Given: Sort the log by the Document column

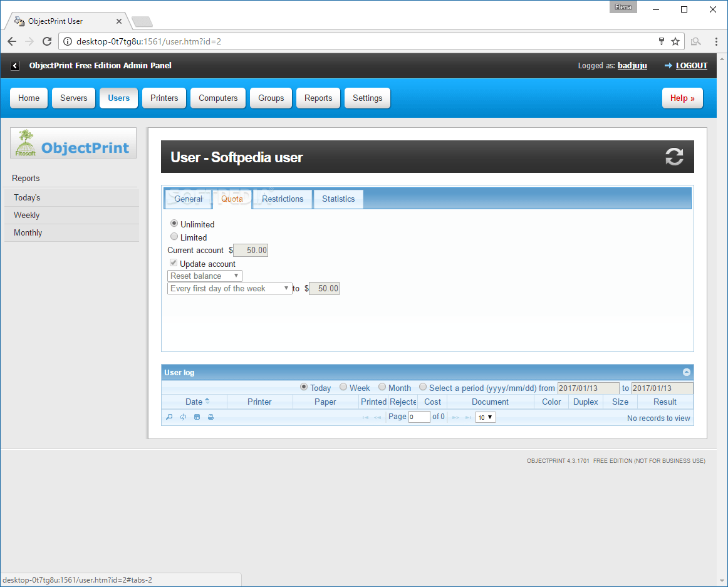Looking at the screenshot, I should (x=491, y=402).
